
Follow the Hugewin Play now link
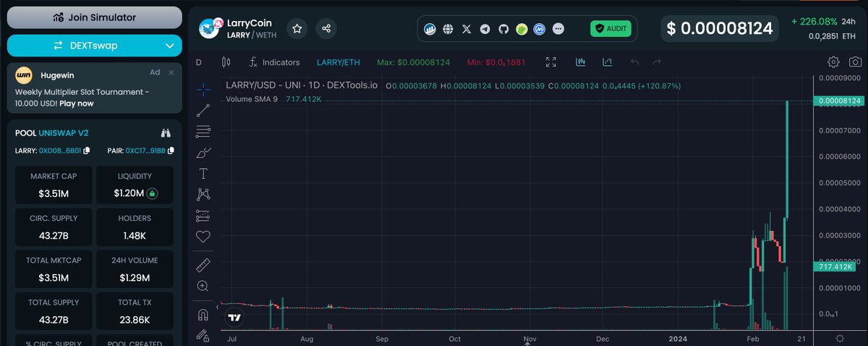(x=76, y=104)
